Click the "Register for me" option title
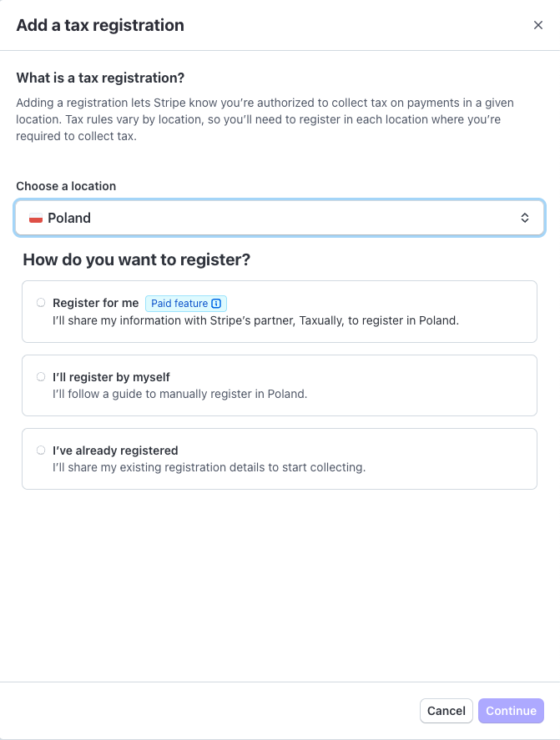This screenshot has height=740, width=560. 95,303
